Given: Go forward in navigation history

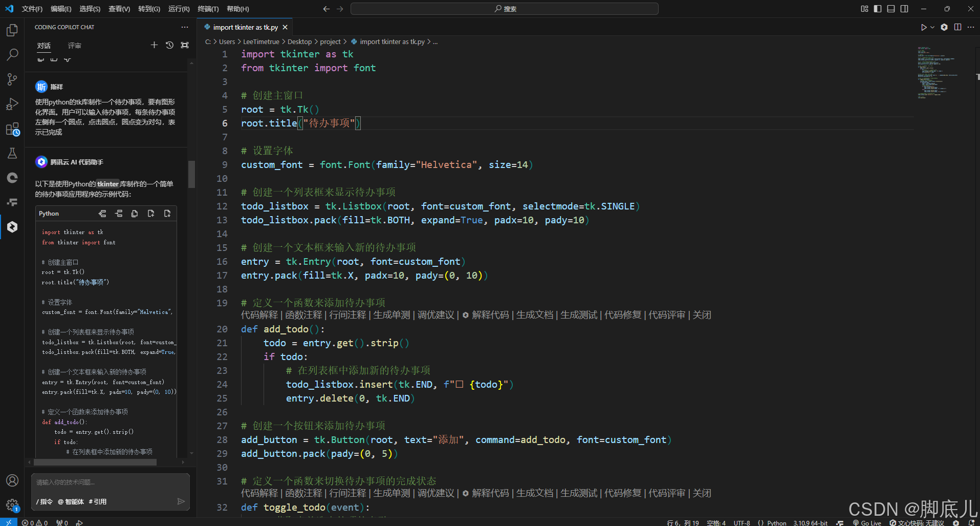Looking at the screenshot, I should coord(340,9).
